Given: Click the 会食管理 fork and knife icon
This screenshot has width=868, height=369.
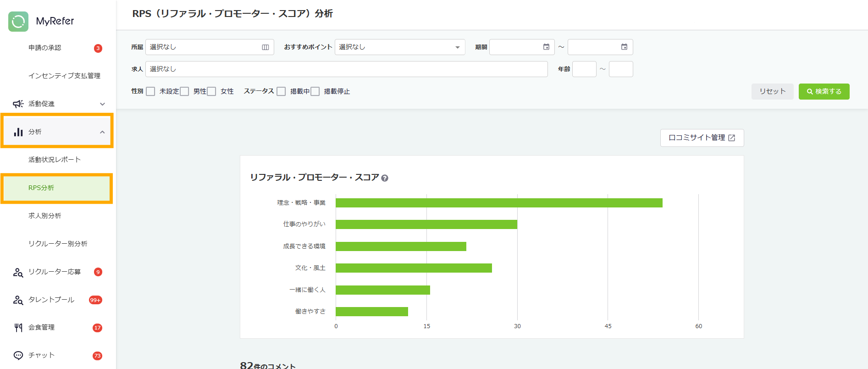Looking at the screenshot, I should pos(18,328).
